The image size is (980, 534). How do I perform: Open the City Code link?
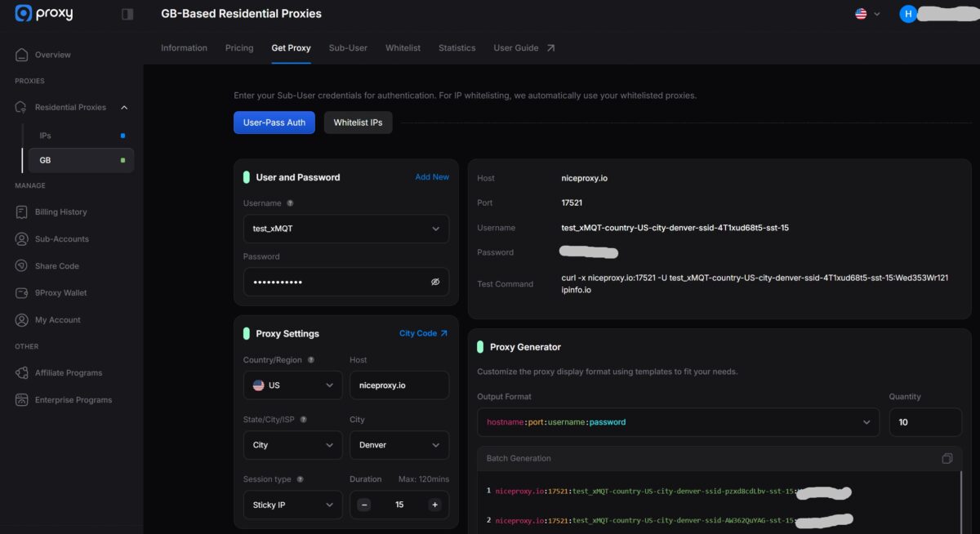(x=423, y=333)
